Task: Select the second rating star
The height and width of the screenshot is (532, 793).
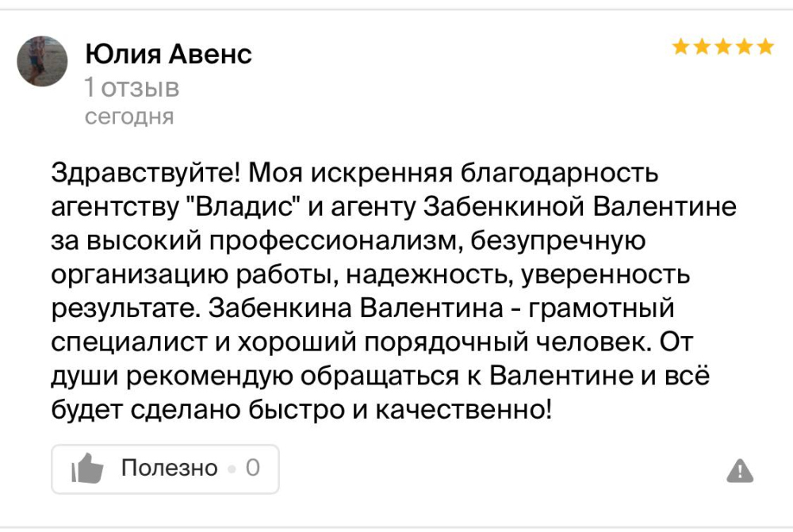Action: (702, 47)
